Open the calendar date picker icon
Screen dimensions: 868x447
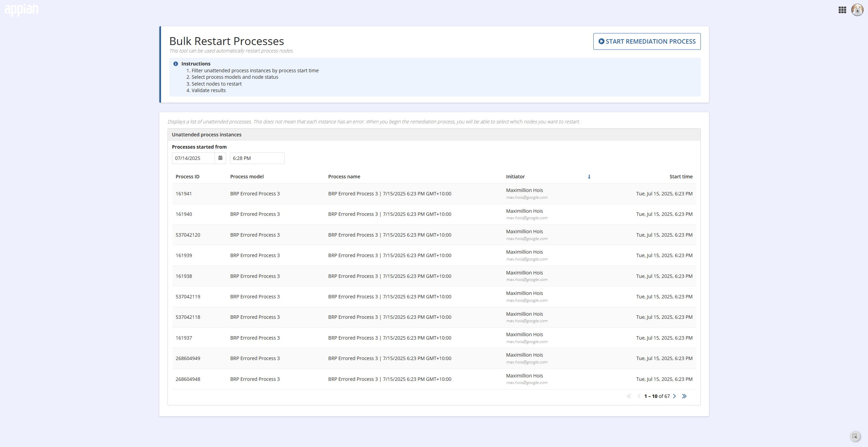[x=220, y=158]
